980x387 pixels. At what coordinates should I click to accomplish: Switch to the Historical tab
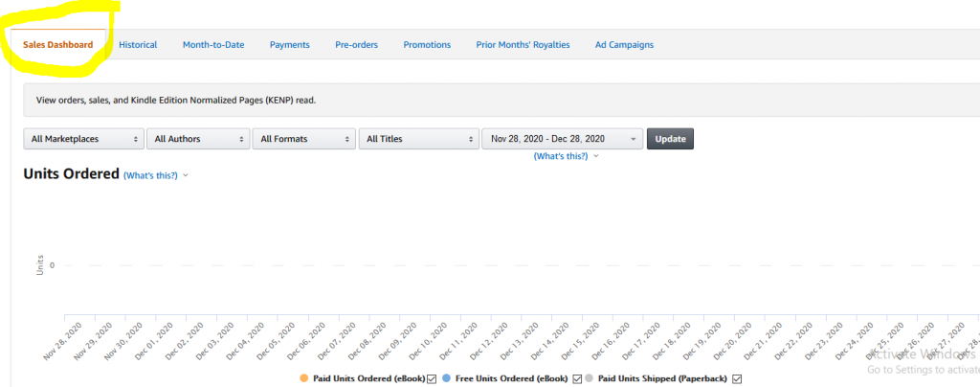[138, 45]
